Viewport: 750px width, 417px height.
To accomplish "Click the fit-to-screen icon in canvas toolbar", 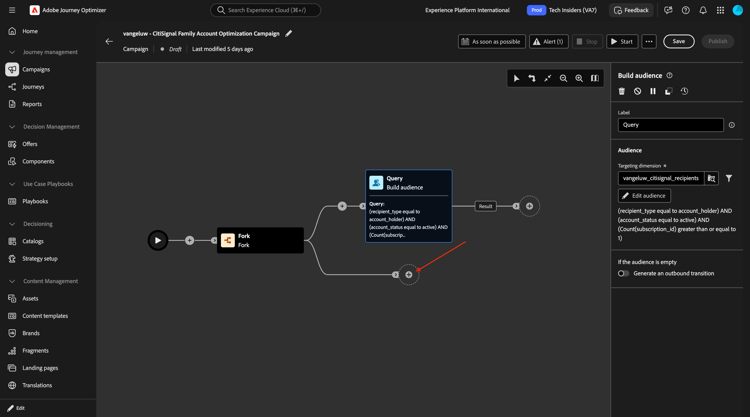I will tap(548, 78).
